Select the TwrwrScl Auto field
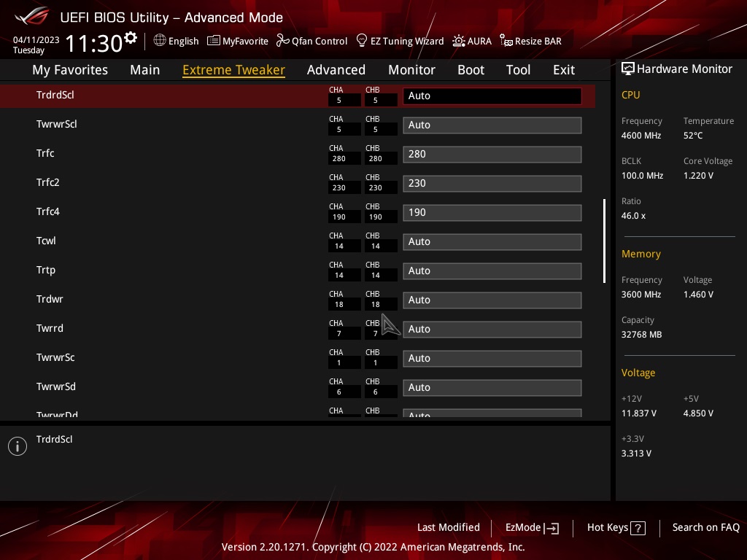This screenshot has width=747, height=560. click(492, 125)
